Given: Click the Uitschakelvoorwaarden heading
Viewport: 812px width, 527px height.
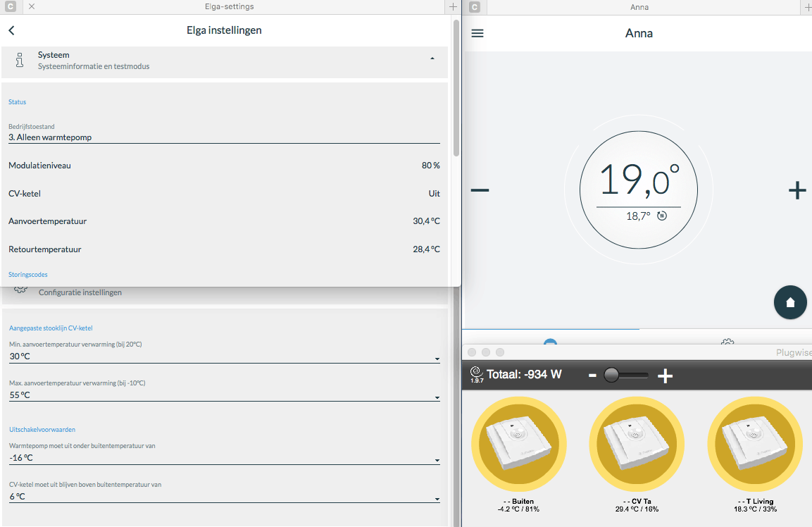Looking at the screenshot, I should pos(42,430).
